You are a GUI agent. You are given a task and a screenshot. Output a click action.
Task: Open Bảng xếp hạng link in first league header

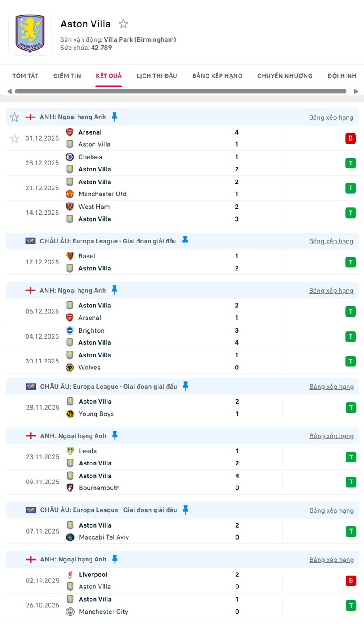click(331, 117)
